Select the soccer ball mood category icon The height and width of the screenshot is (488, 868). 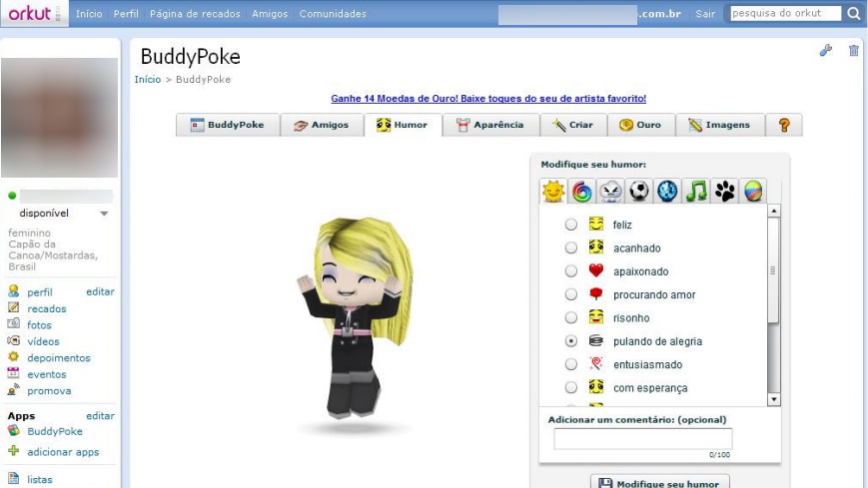coord(639,192)
